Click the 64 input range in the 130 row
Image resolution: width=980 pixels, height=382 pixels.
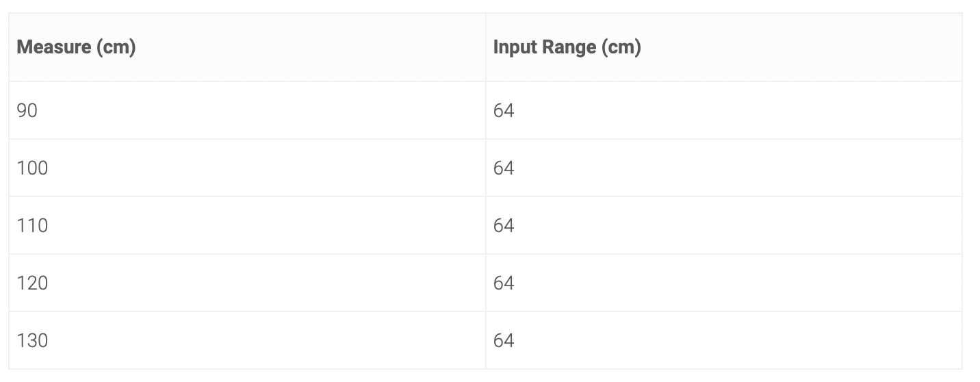coord(504,340)
